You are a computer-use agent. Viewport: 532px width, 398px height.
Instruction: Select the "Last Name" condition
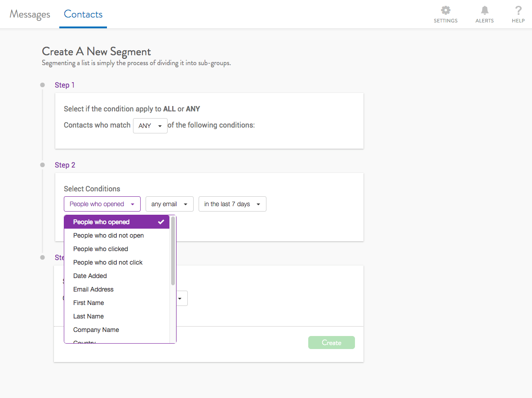point(89,316)
